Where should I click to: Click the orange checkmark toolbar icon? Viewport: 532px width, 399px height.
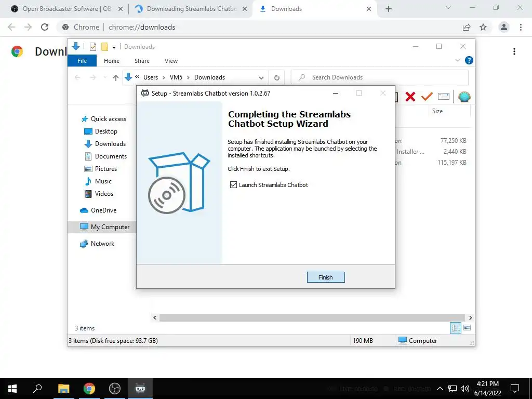pyautogui.click(x=427, y=97)
